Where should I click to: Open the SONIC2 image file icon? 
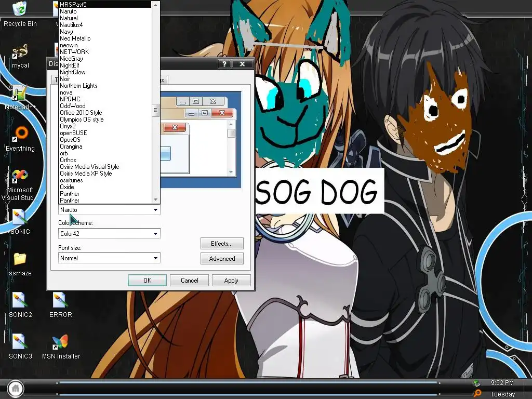pos(20,305)
